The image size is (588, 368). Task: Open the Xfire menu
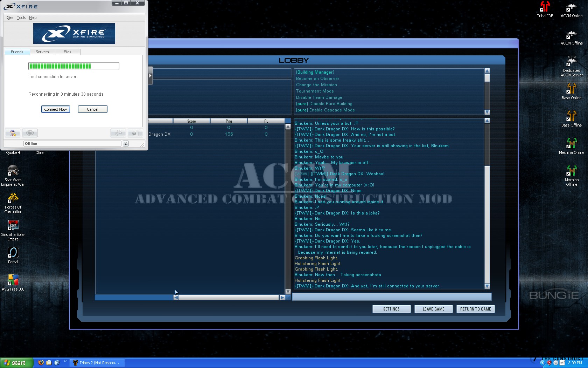pos(9,18)
